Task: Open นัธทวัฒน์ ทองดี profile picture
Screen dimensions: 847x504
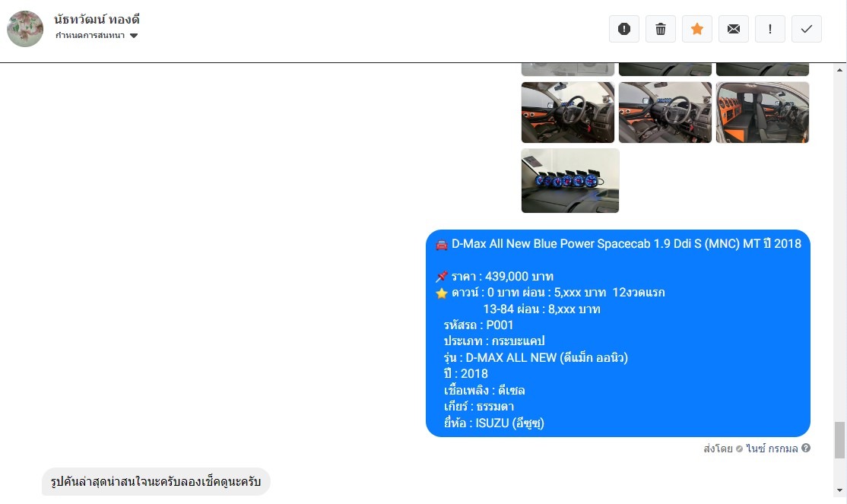Action: tap(25, 29)
